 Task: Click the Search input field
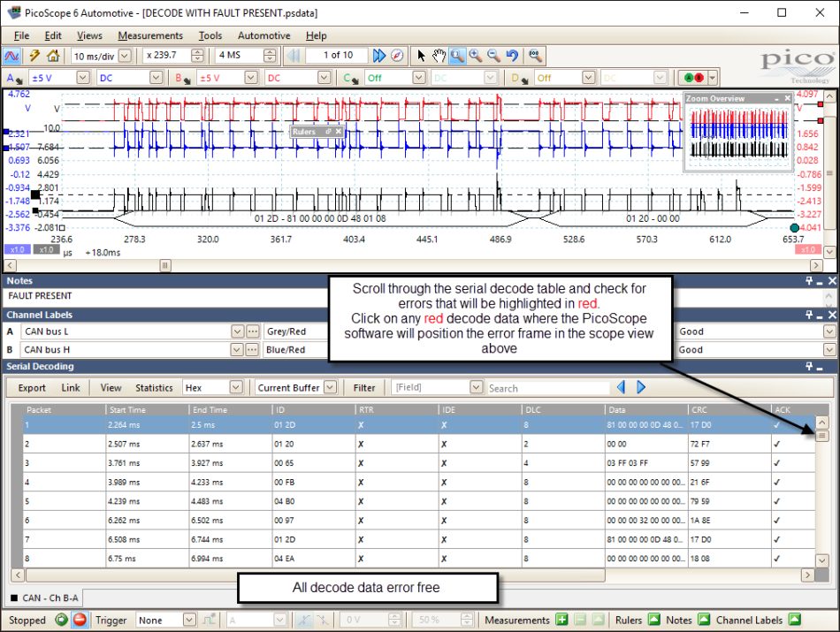(548, 388)
